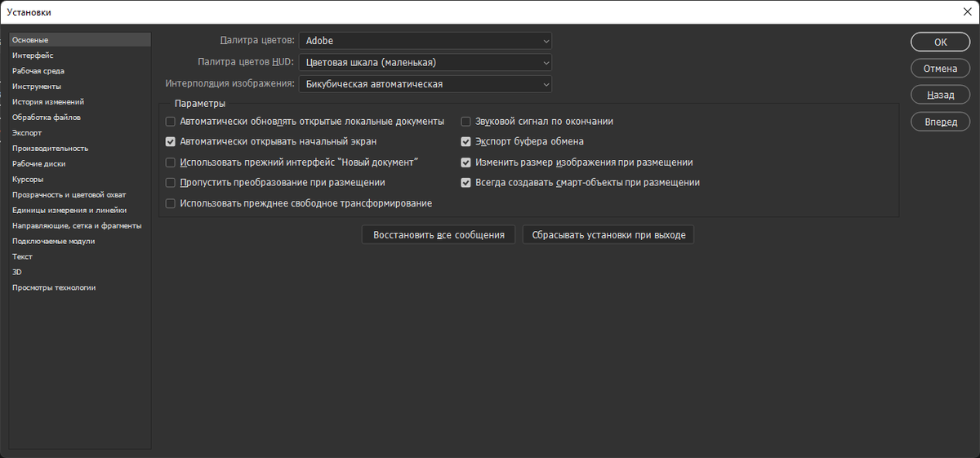Click Сбрасывать установки при выходе button

(x=608, y=235)
